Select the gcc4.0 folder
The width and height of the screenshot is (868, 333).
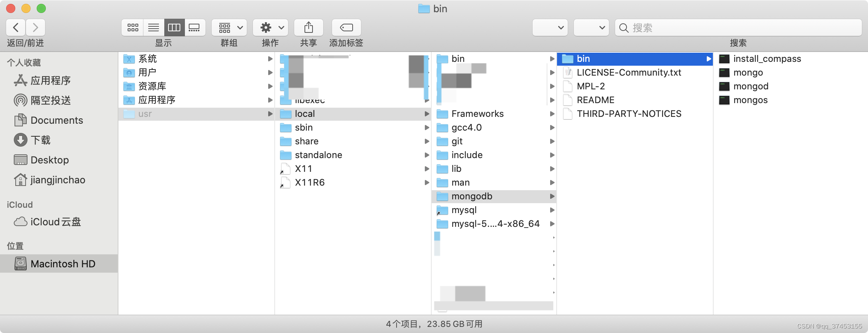[494, 128]
